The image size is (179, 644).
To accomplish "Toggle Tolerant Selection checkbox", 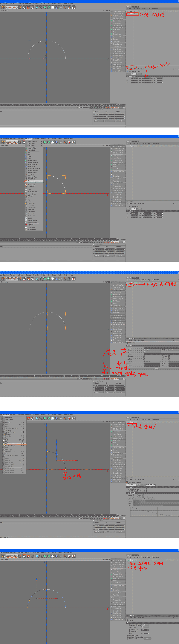I will click(146, 489).
